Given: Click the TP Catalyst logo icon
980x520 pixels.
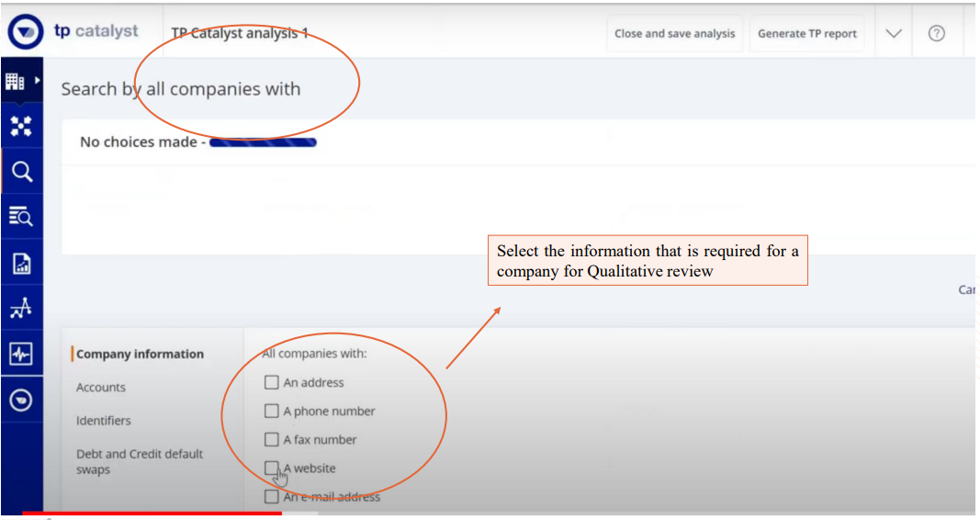Looking at the screenshot, I should (26, 33).
